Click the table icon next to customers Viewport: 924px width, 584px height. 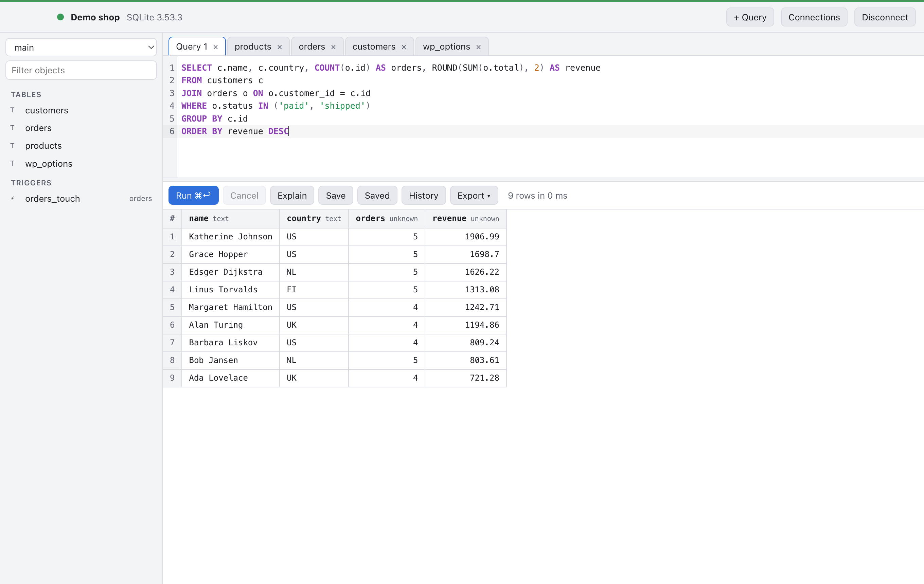click(12, 110)
